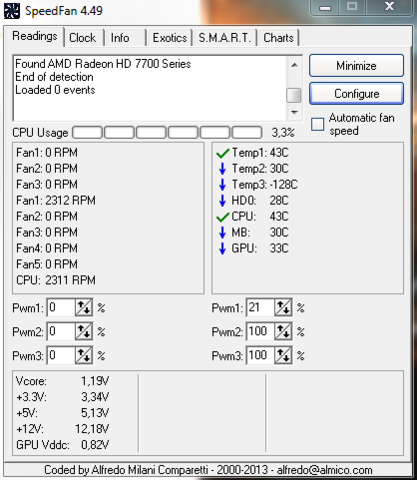Click green checkmark icon beside CPU temperature

click(x=222, y=217)
